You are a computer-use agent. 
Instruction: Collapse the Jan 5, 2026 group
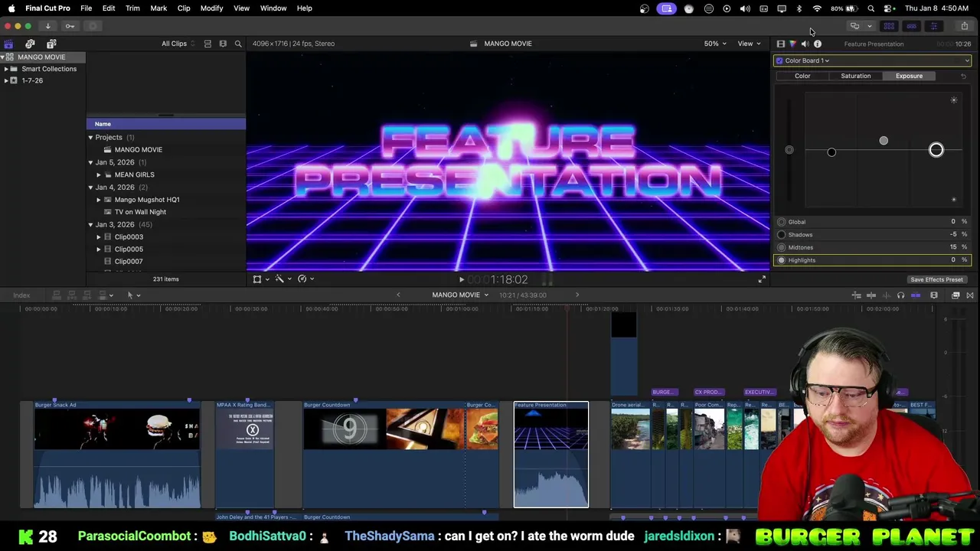coord(90,162)
